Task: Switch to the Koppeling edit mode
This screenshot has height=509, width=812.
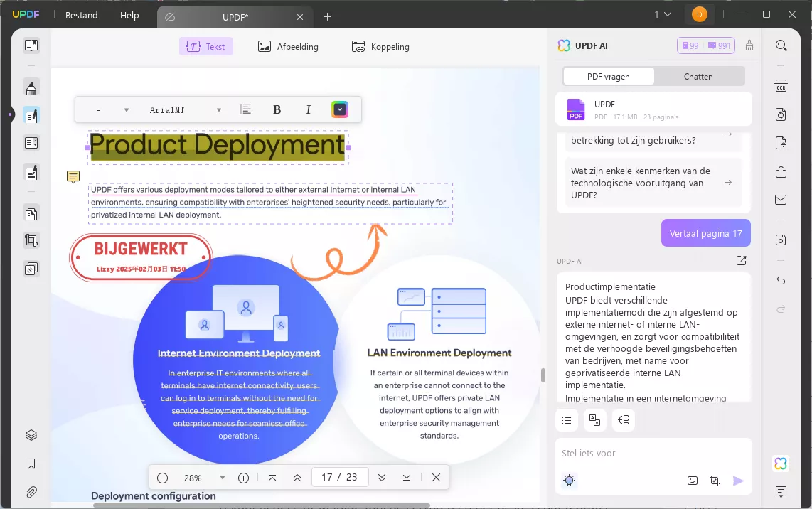Action: [380, 47]
